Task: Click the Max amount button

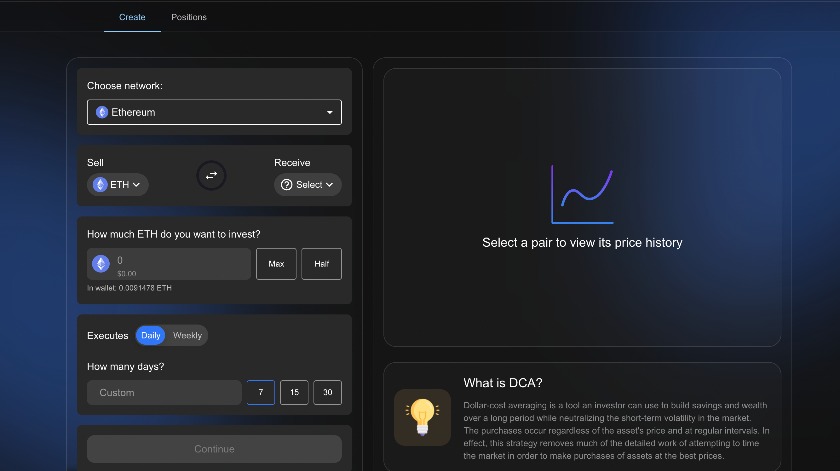Action: point(276,264)
